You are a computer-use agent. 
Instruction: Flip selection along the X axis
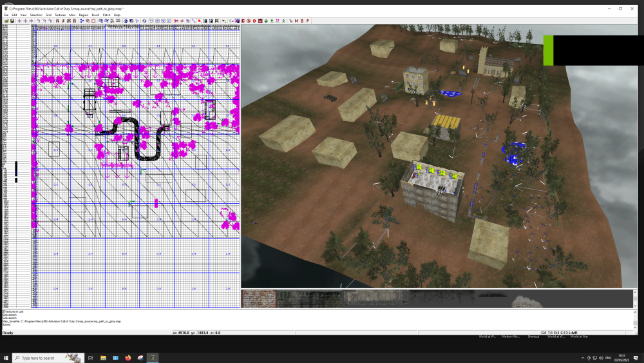pos(19,21)
